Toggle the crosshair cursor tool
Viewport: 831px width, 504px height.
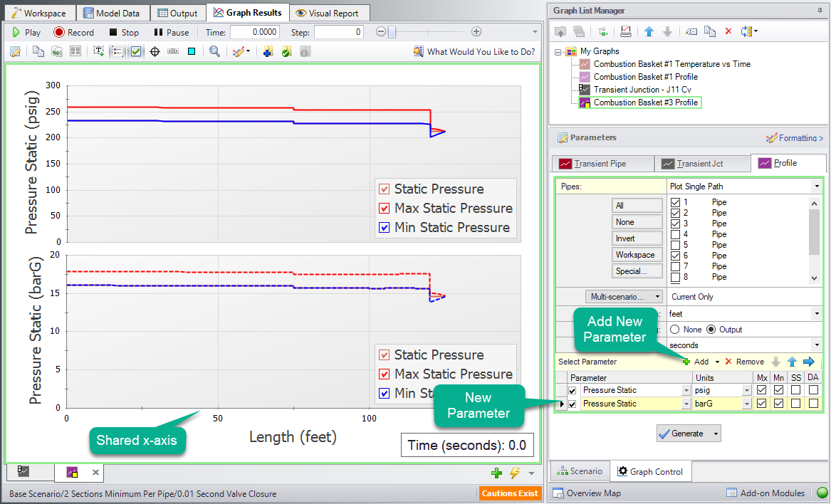click(155, 51)
